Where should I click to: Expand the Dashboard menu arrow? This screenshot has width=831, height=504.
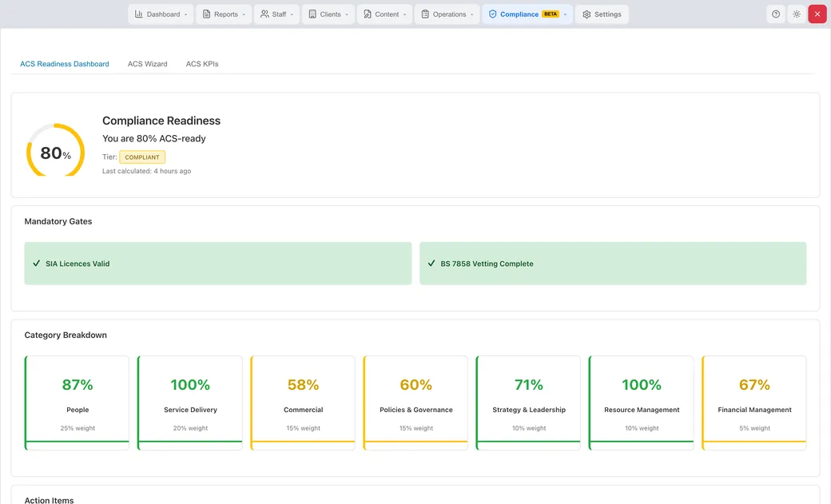186,15
